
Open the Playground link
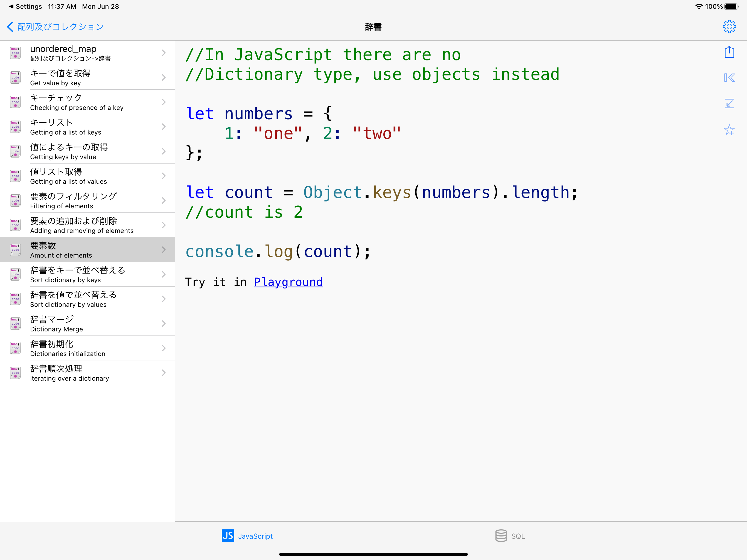(x=288, y=282)
